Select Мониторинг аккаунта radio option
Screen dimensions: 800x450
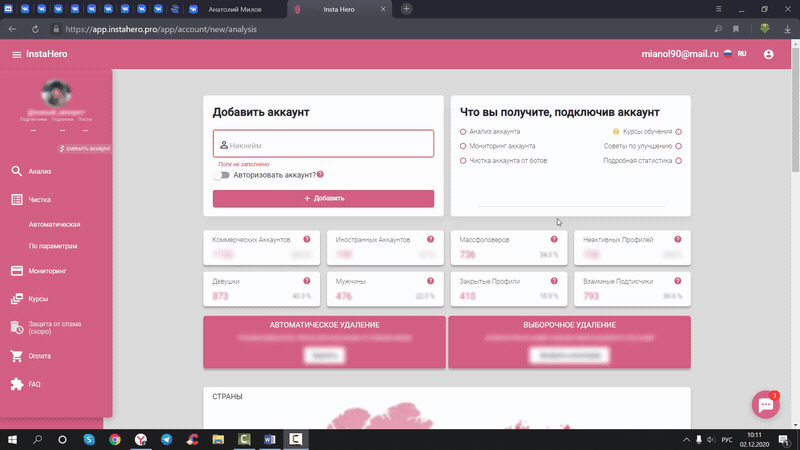(463, 146)
